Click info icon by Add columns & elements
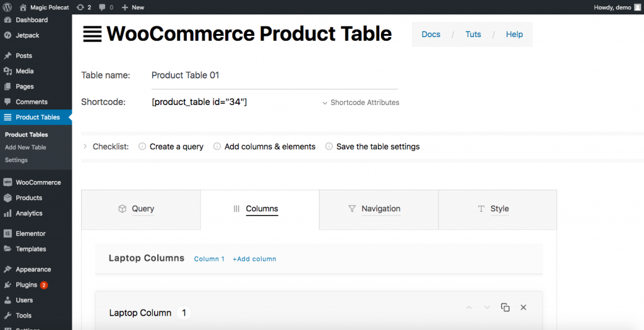This screenshot has width=644, height=330. click(x=217, y=146)
